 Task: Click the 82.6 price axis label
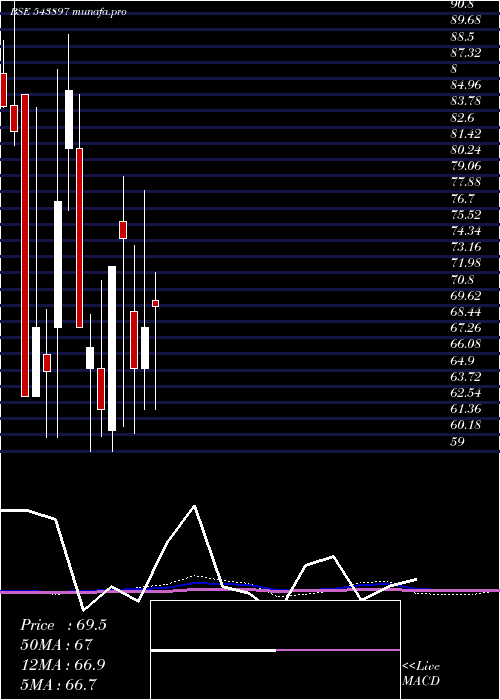(x=462, y=117)
